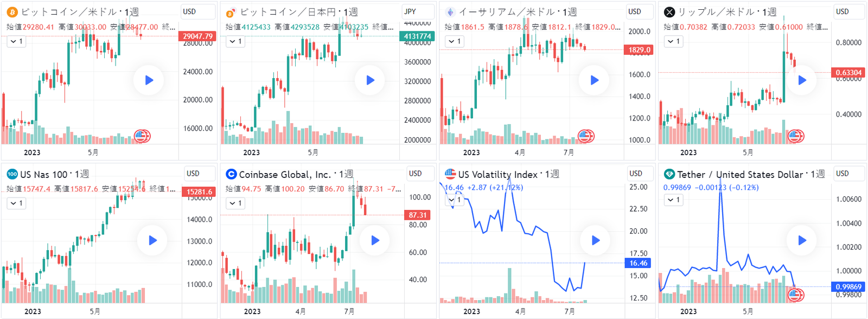Click the Bitcoin logo on the BTC/USD chart

12,12
